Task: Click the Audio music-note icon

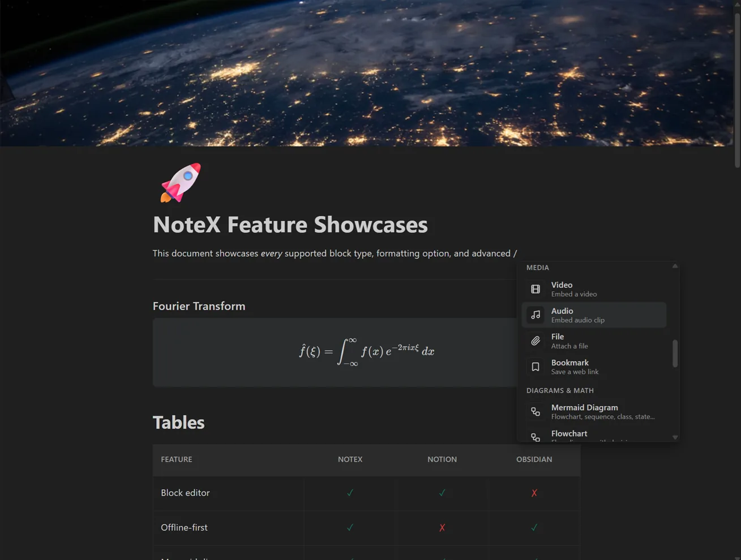Action: (x=536, y=315)
